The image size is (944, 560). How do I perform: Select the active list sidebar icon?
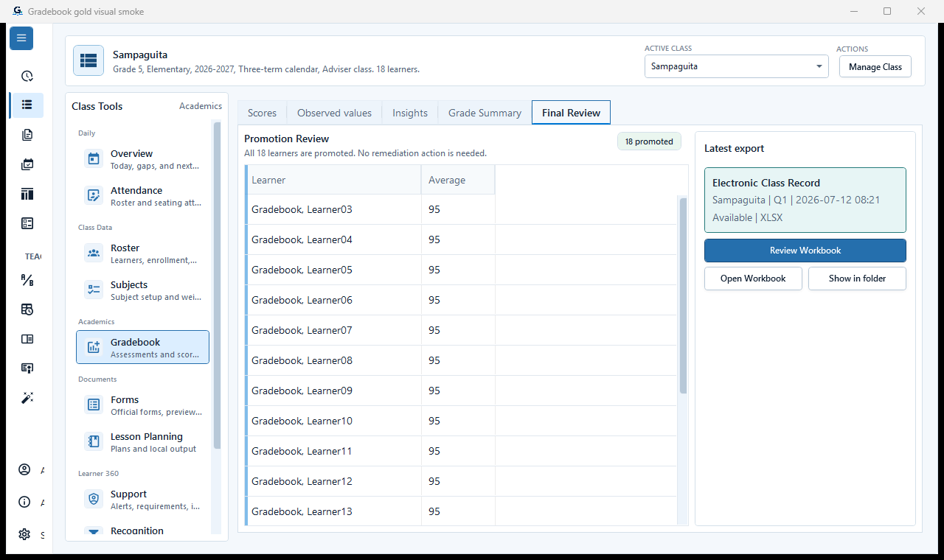(27, 105)
